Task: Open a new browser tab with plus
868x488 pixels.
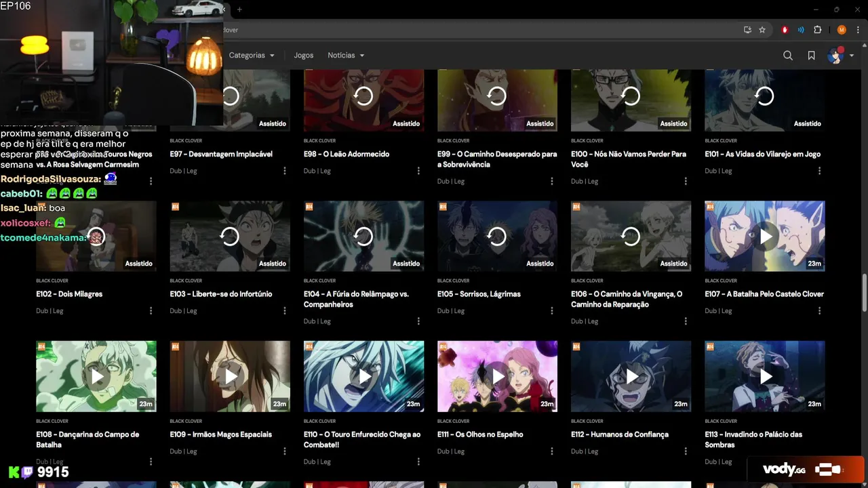Action: click(239, 9)
